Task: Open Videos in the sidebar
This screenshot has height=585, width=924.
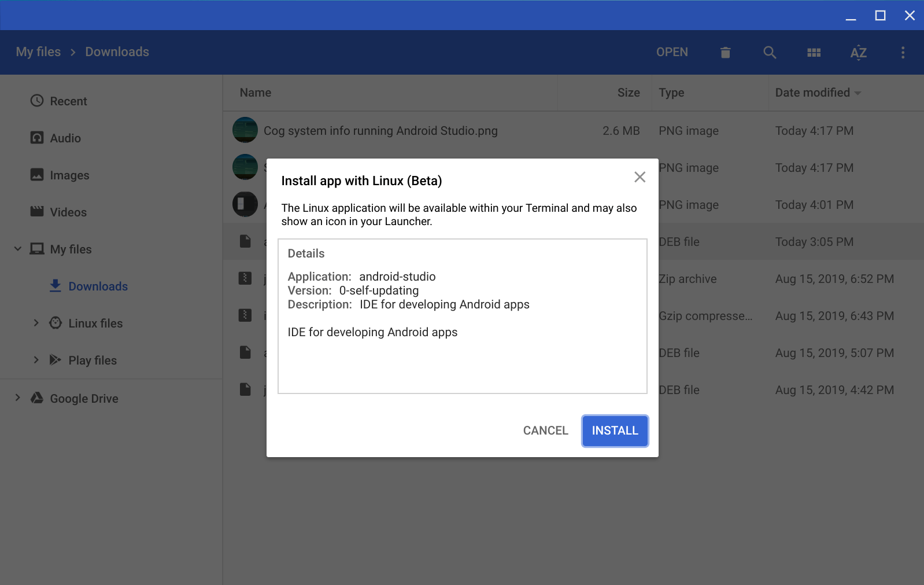Action: (68, 212)
